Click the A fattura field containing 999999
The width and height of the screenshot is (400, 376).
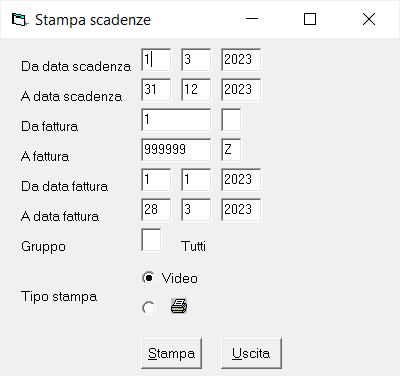click(x=176, y=150)
